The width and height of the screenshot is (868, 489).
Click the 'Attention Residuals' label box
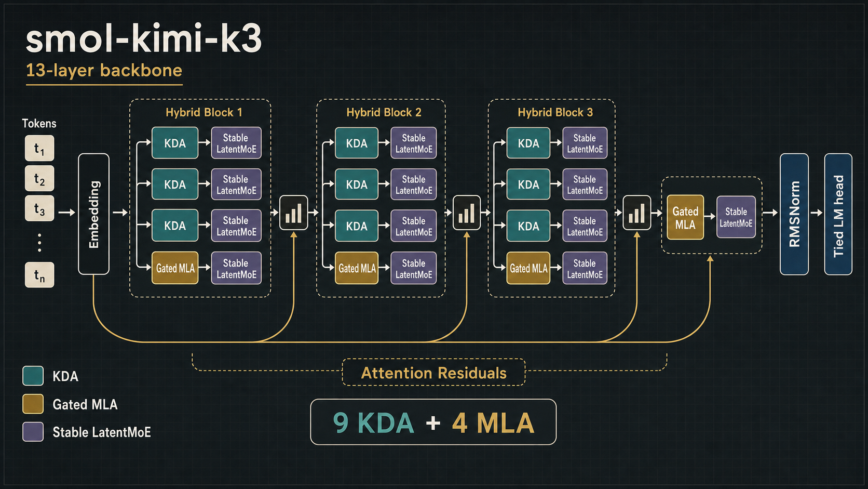434,373
